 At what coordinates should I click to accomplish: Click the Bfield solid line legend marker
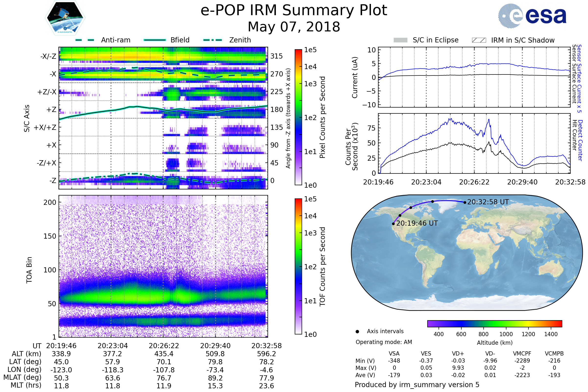click(x=155, y=40)
